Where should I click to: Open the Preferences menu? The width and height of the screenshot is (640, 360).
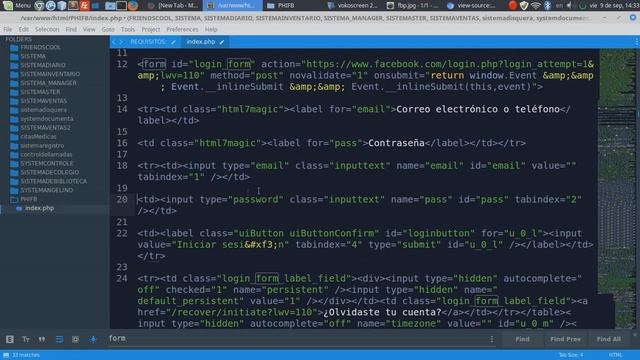(182, 29)
